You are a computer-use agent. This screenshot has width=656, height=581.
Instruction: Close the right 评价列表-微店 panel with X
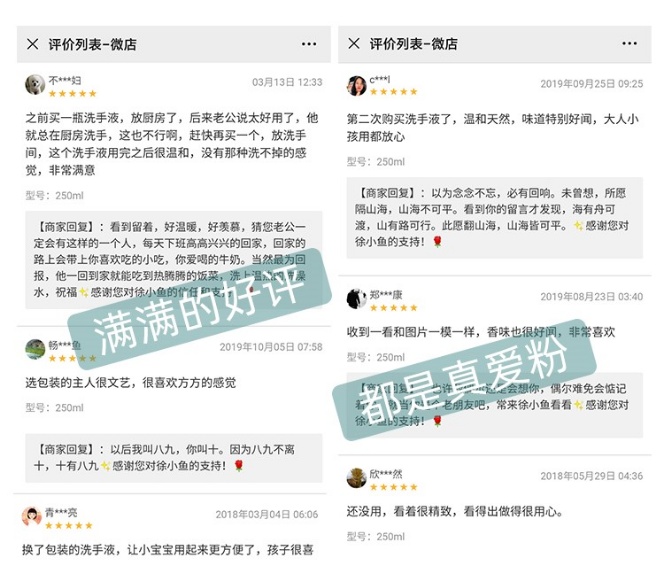(354, 43)
